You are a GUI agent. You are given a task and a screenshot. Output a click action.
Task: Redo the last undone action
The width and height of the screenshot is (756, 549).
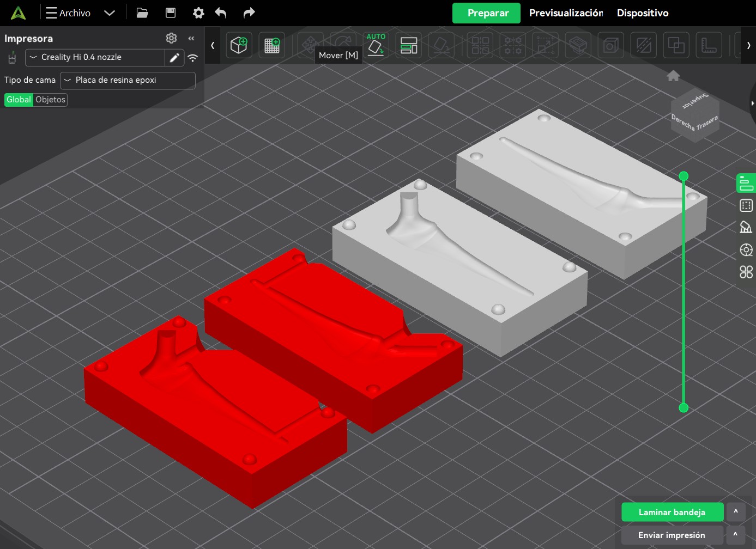pos(249,13)
